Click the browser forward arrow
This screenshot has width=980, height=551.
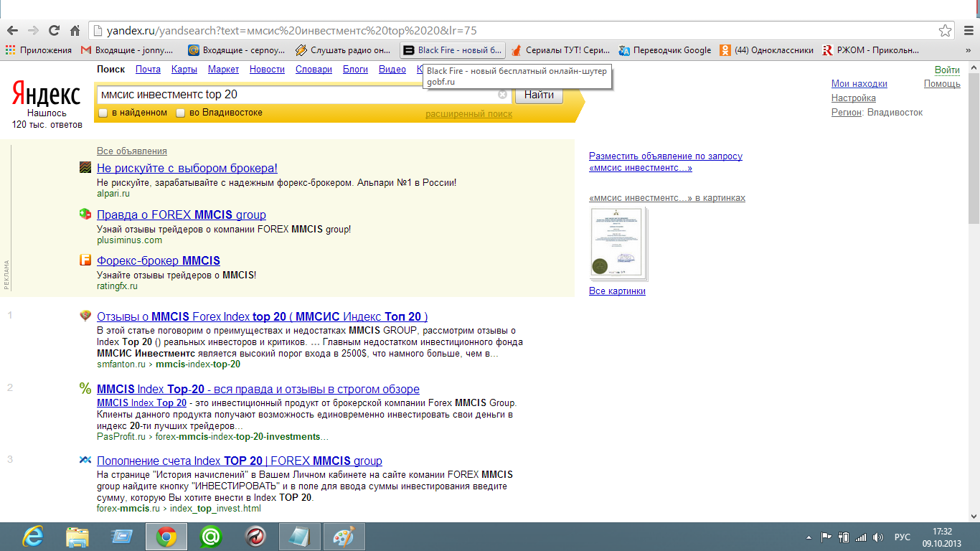[33, 31]
